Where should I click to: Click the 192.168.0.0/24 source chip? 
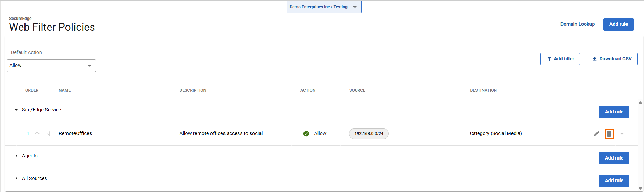coord(368,134)
